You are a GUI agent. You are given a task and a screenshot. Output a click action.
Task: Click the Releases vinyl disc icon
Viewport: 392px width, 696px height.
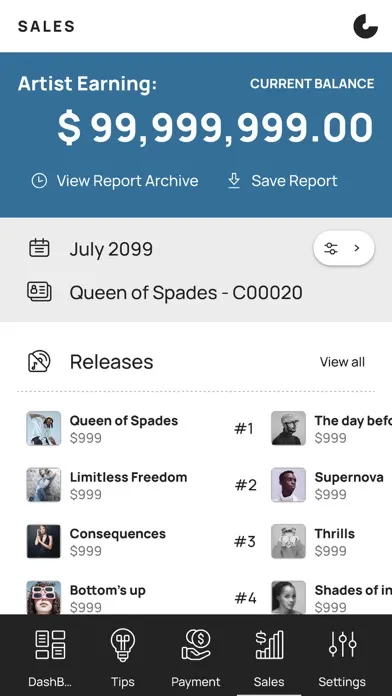(x=39, y=361)
